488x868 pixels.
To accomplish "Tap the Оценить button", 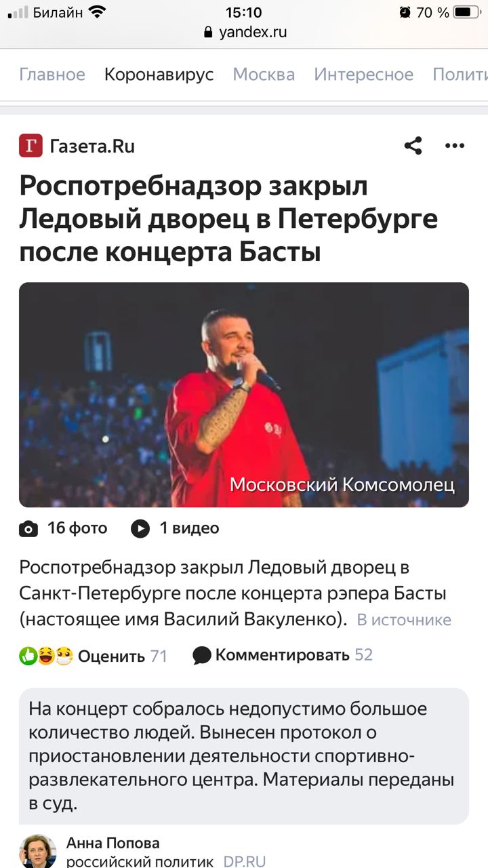I will pyautogui.click(x=111, y=656).
